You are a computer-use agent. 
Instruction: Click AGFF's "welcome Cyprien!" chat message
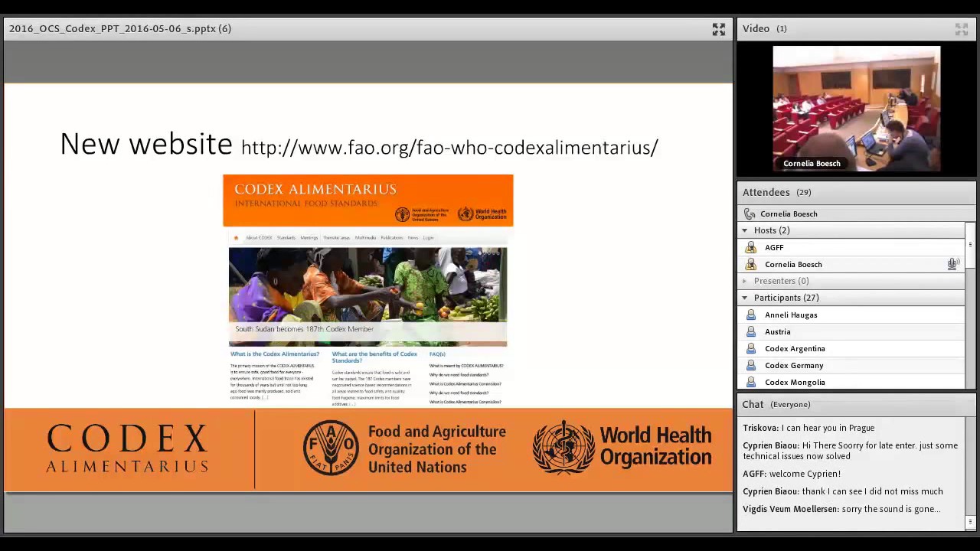pyautogui.click(x=792, y=474)
